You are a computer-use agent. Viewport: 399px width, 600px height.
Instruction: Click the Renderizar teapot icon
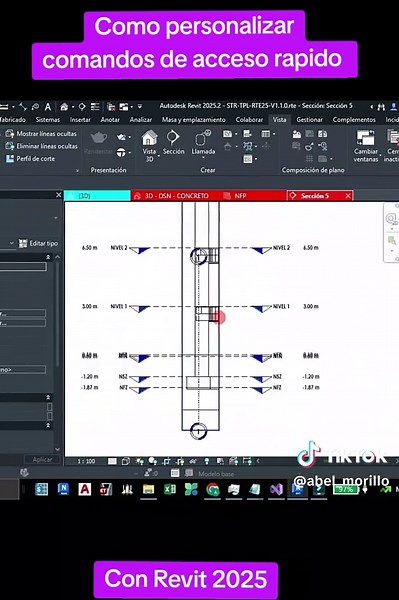[99, 138]
